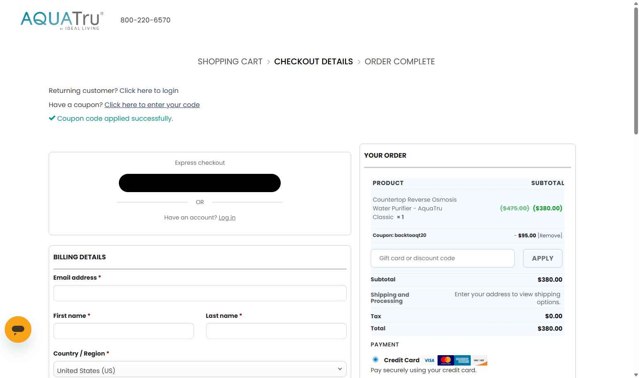The width and height of the screenshot is (639, 378).
Task: Click the 'Coupon: backtoaqt20' label
Action: [399, 235]
